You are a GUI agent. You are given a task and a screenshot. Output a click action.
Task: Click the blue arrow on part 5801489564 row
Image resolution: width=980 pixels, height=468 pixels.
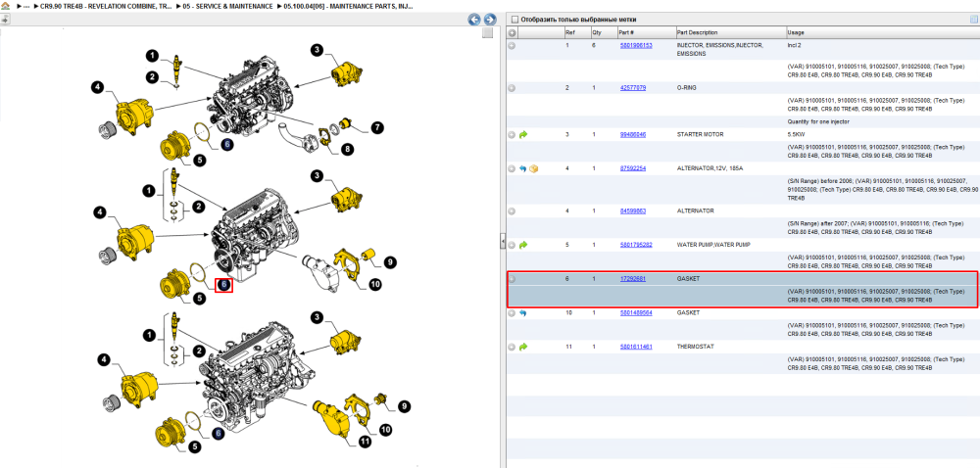[x=523, y=312]
